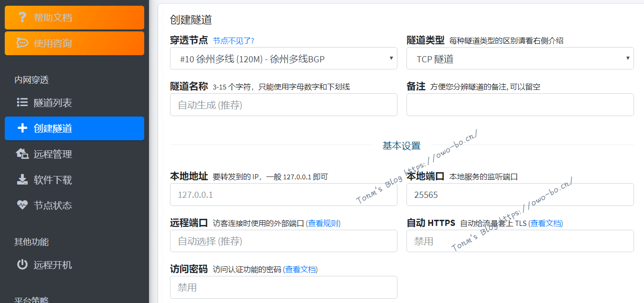Click the question mark help docs icon
This screenshot has height=303, width=644.
coord(22,18)
